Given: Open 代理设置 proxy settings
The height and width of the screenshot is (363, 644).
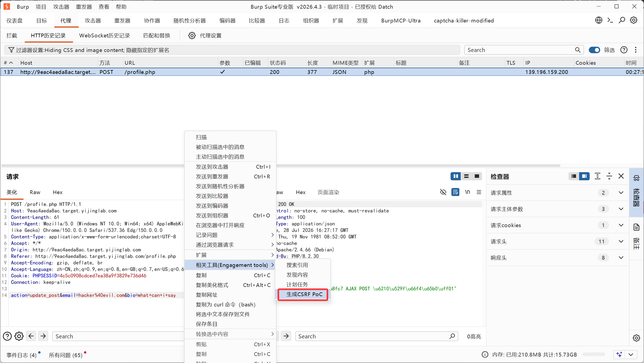Looking at the screenshot, I should pos(211,35).
